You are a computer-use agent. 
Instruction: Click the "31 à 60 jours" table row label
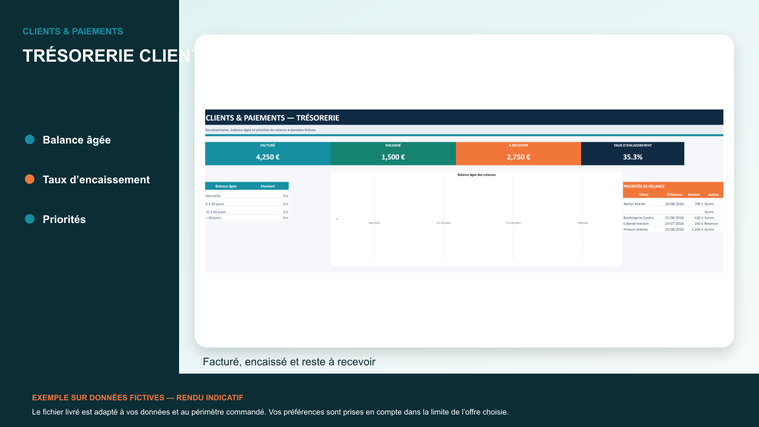[215, 212]
